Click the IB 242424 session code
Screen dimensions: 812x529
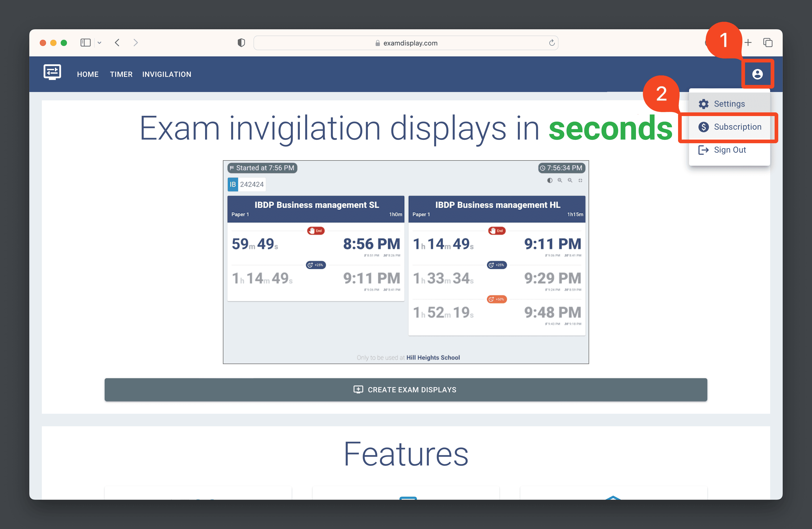(x=246, y=185)
